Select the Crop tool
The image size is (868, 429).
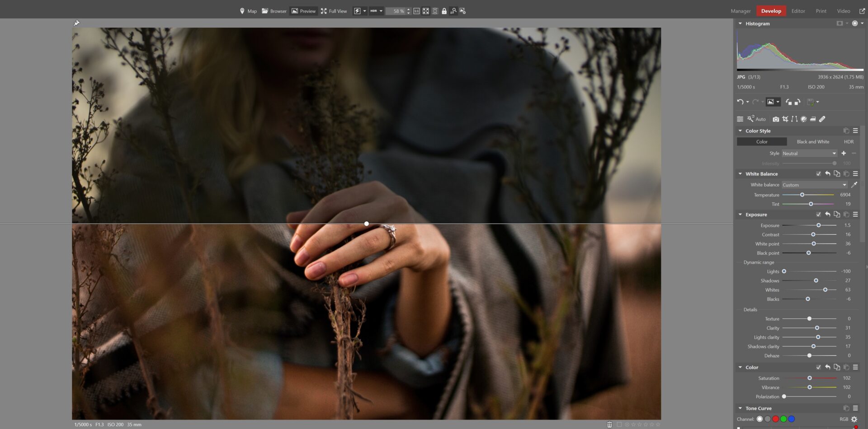point(785,119)
